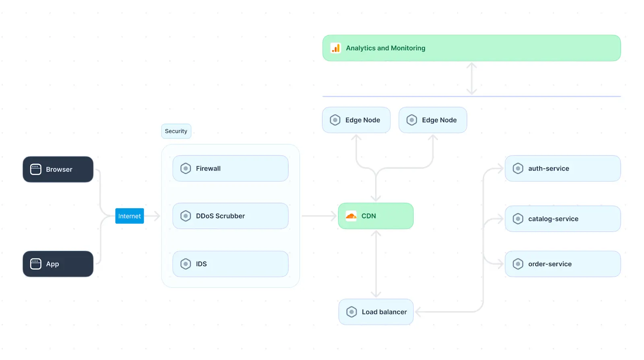
Task: Click the left Edge Node's hexagon icon
Action: point(335,120)
